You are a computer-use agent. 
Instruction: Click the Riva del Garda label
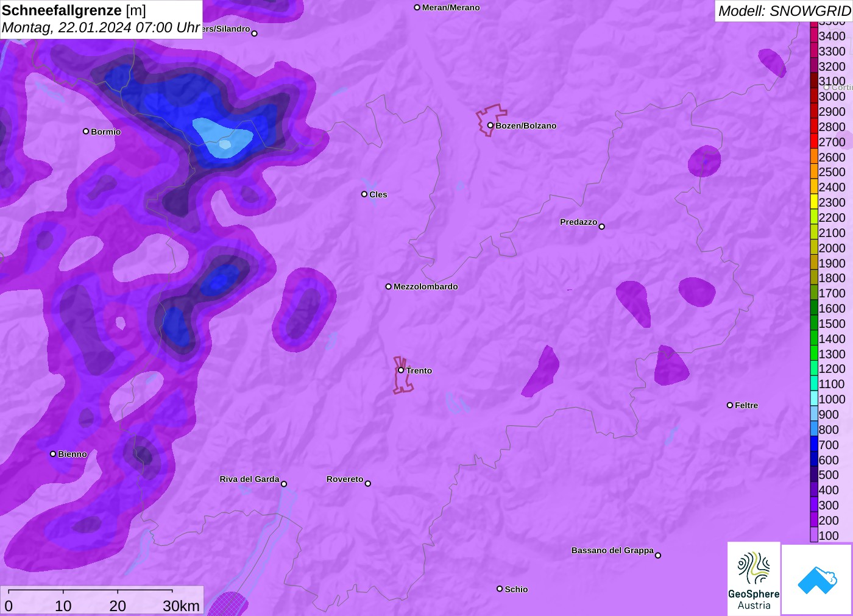coord(249,479)
